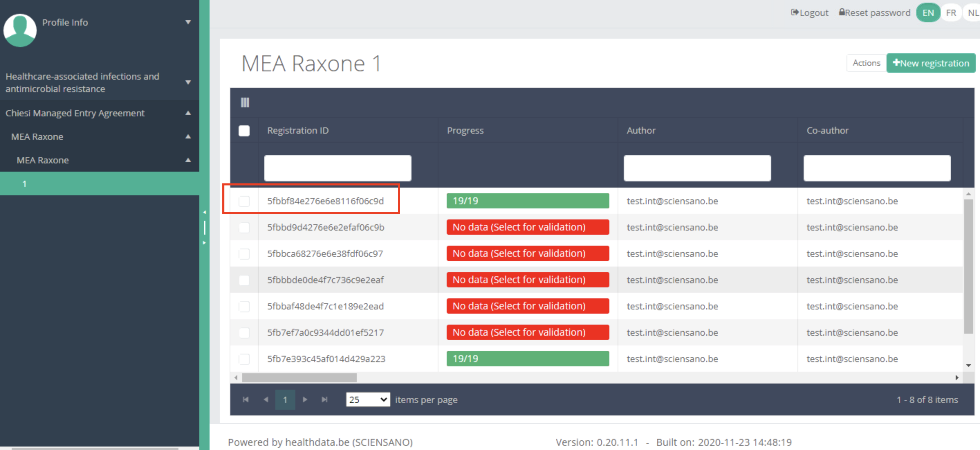Sort by Author column header
Screen dimensions: 980x450
tap(641, 130)
